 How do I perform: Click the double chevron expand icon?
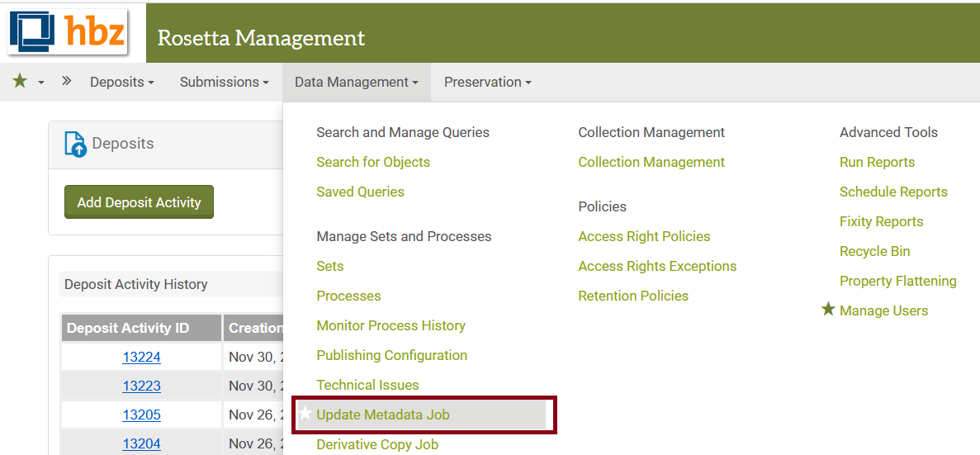(67, 81)
